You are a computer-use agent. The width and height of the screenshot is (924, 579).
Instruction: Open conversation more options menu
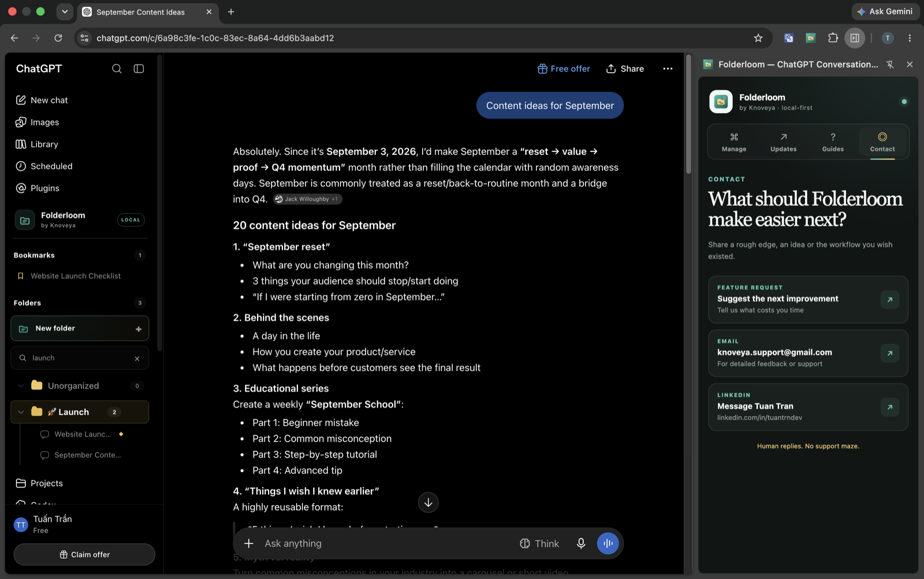[x=668, y=69]
